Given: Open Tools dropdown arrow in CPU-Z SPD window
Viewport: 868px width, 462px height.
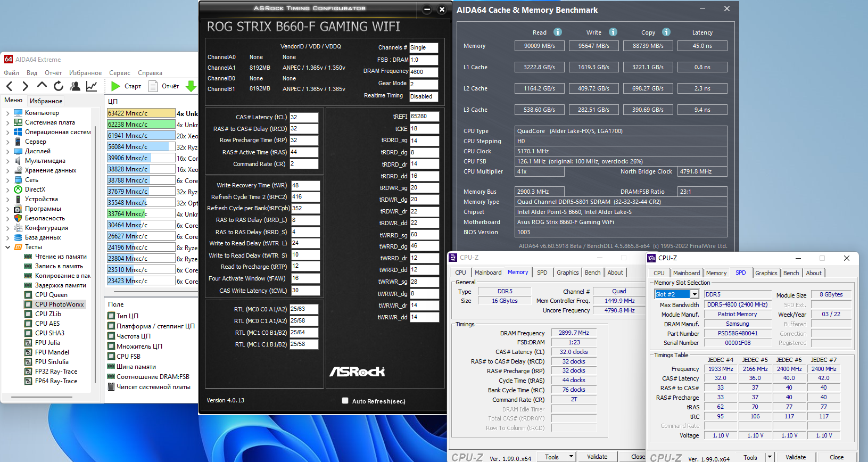Looking at the screenshot, I should (769, 457).
